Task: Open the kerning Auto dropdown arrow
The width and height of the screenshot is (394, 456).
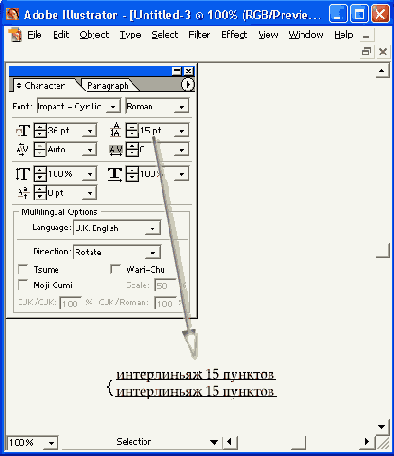Action: point(90,150)
